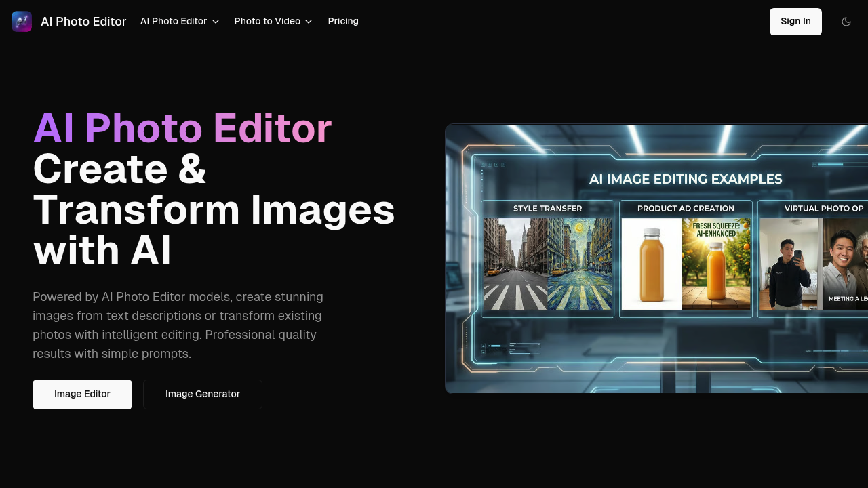Click the AI Photo Editor brand name
Viewport: 868px width, 488px height.
(83, 21)
